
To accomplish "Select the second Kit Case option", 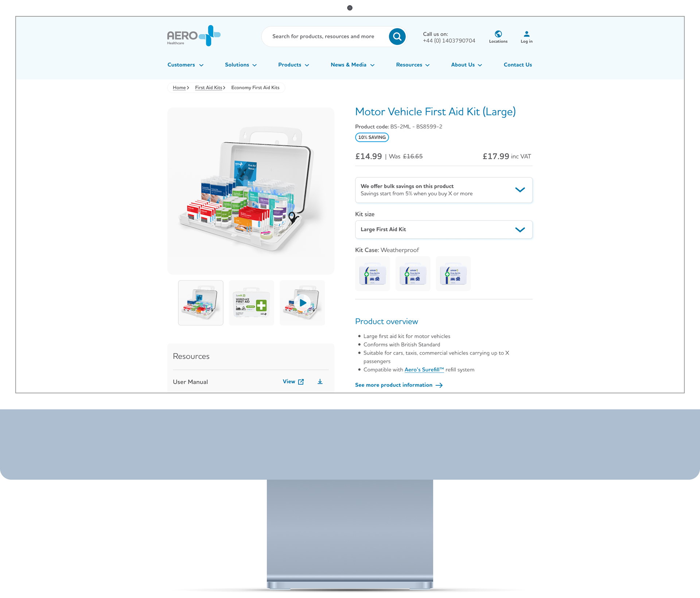I will 413,274.
